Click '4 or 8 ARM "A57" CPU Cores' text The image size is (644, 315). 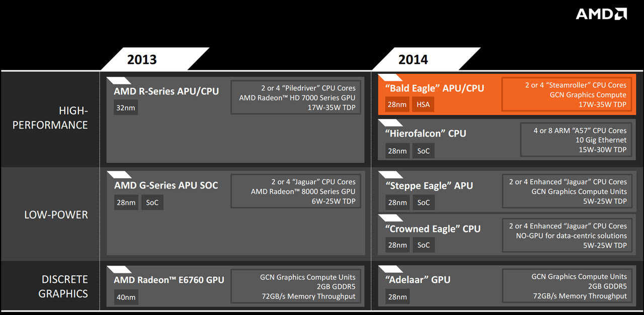tap(580, 130)
